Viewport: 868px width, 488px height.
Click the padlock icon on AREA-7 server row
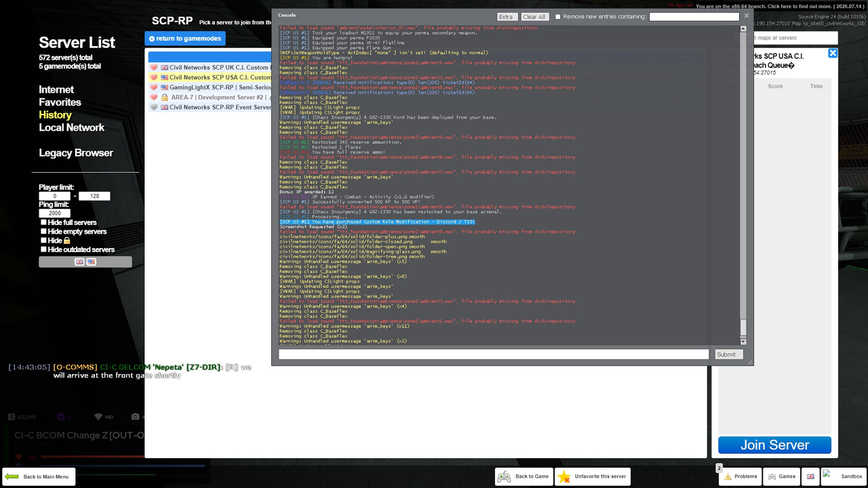(165, 98)
